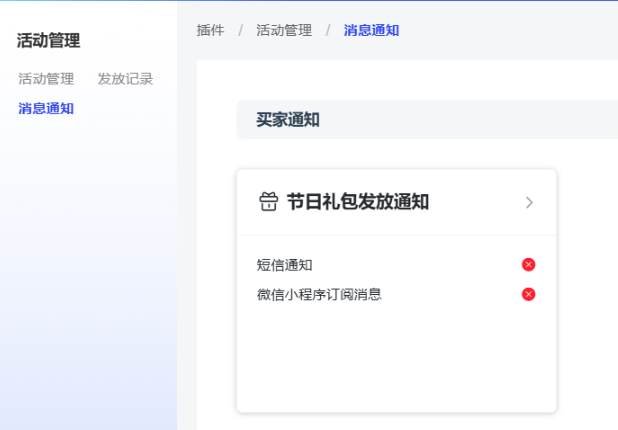Click the slash separator after 插件

coord(240,31)
